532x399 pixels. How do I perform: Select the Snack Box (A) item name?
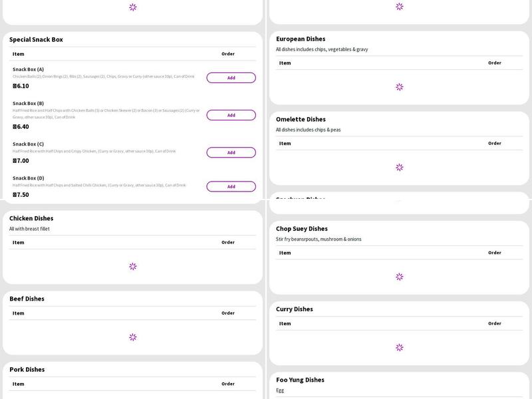(x=28, y=69)
